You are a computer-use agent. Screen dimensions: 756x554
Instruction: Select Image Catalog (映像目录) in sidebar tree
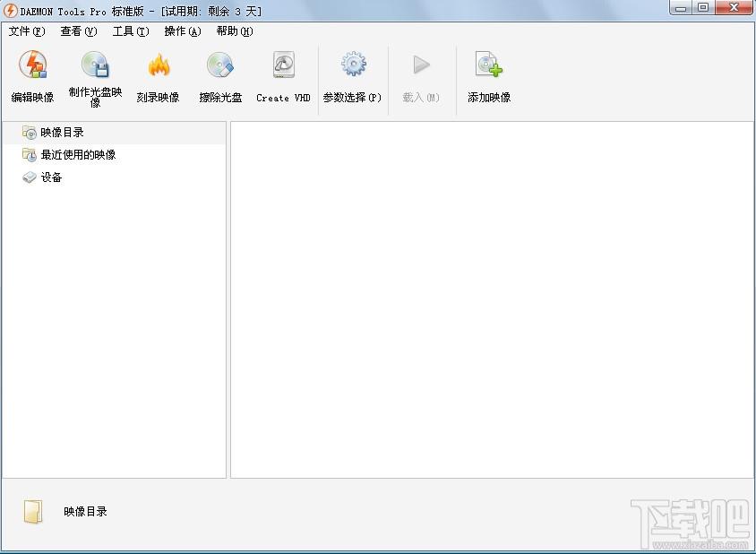pyautogui.click(x=62, y=133)
